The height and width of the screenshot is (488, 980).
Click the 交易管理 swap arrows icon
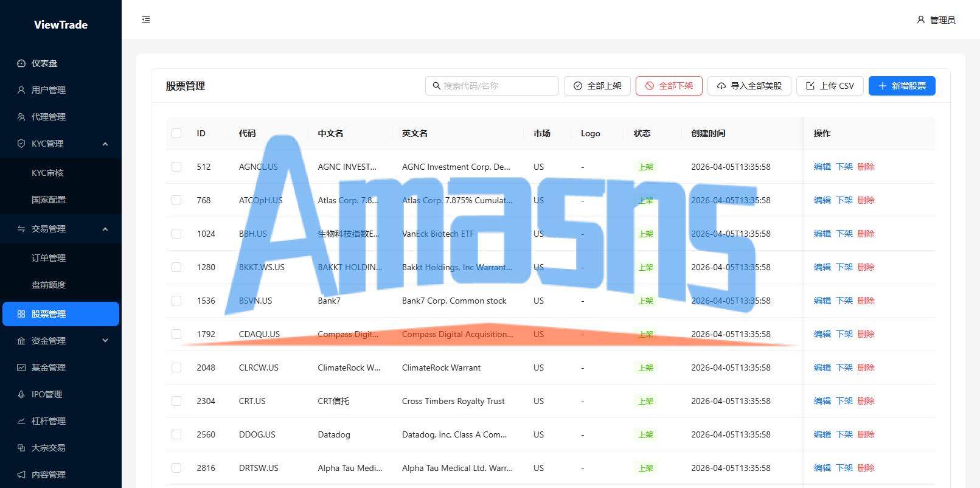click(21, 229)
